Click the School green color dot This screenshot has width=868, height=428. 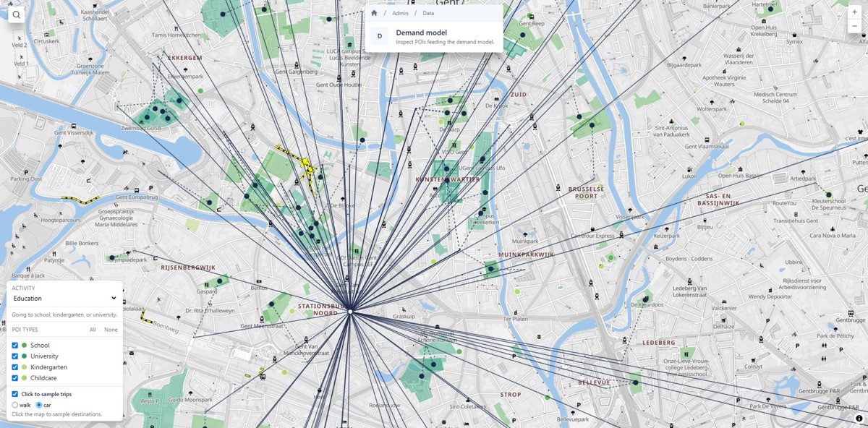coord(24,346)
